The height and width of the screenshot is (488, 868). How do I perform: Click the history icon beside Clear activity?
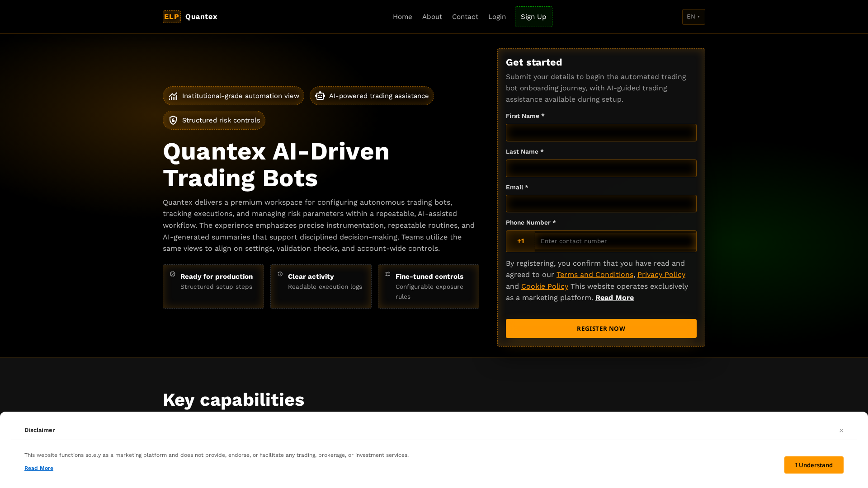[280, 274]
